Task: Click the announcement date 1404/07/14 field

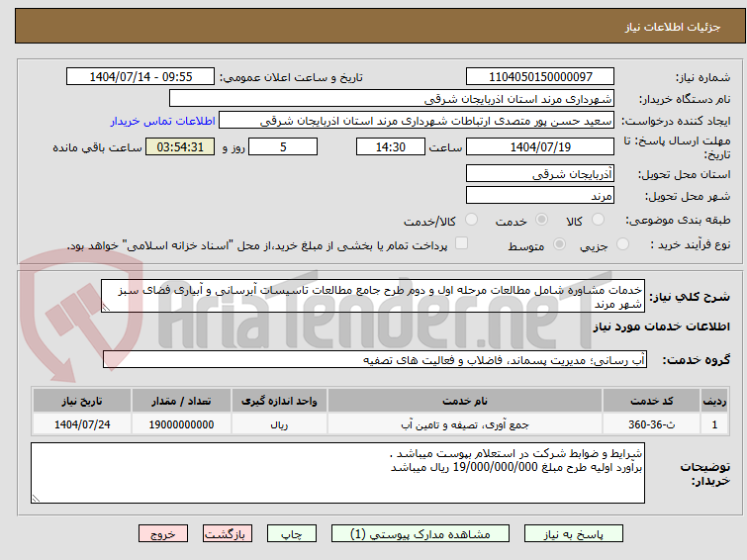Action: click(140, 77)
